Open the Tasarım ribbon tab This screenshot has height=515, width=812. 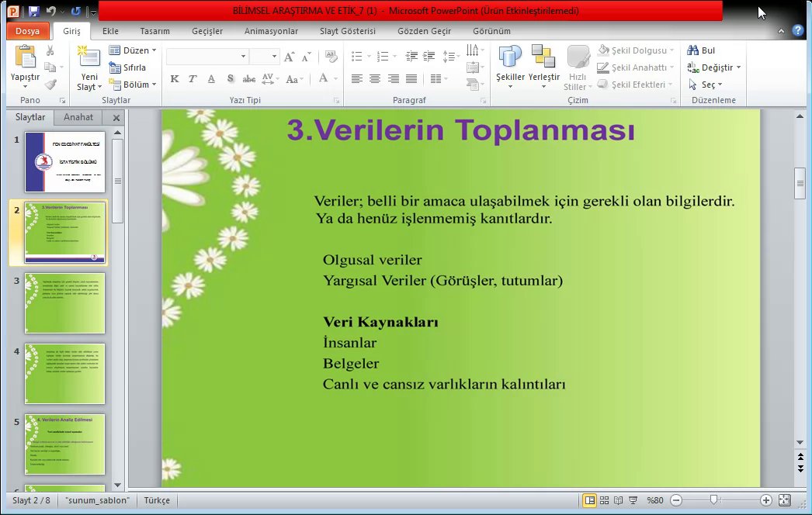[154, 31]
